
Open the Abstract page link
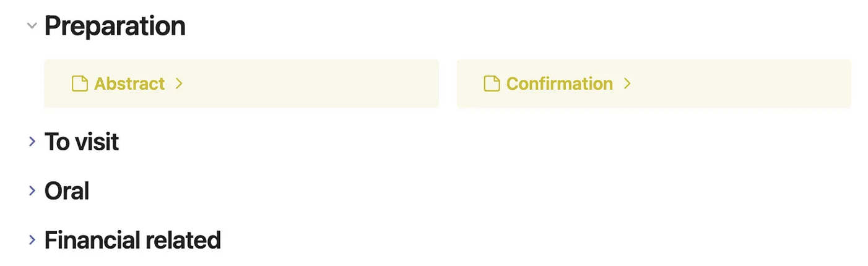pos(129,84)
